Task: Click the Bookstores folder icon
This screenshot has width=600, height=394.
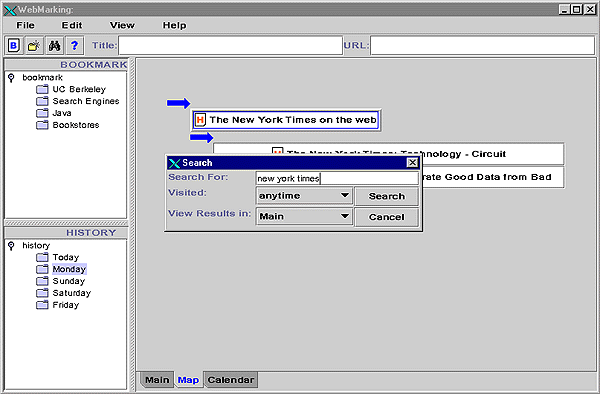Action: click(x=42, y=125)
